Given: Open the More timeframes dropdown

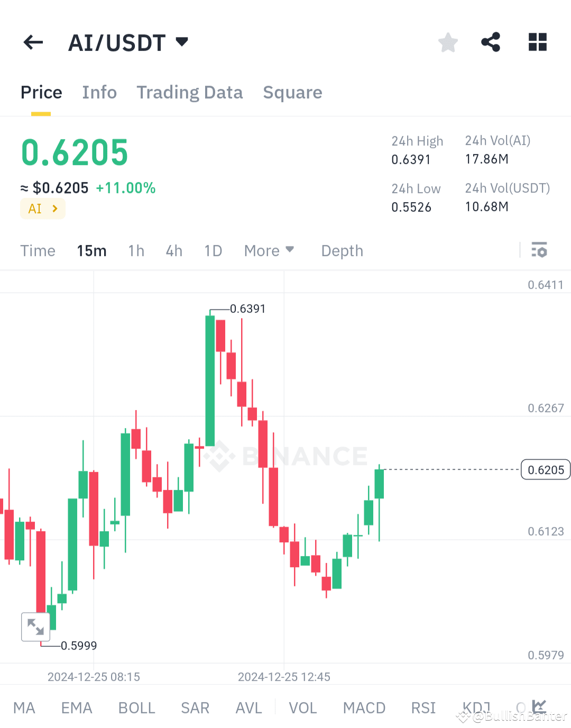Looking at the screenshot, I should (269, 250).
